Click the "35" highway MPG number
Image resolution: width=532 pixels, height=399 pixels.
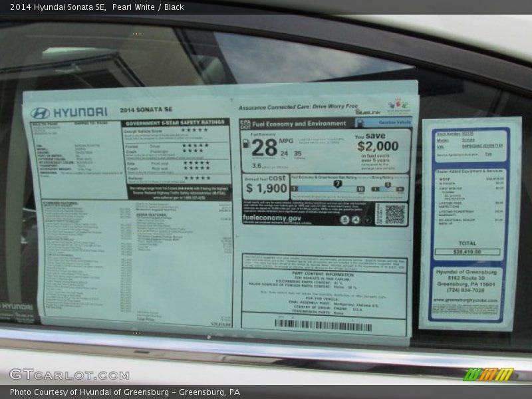[297, 154]
